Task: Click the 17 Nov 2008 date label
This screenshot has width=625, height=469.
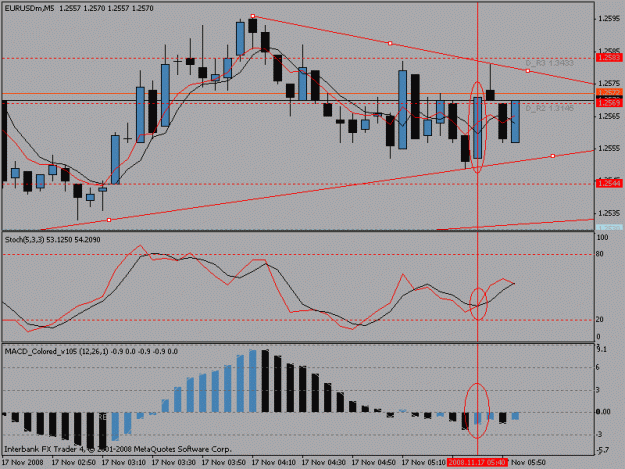Action: (x=22, y=463)
